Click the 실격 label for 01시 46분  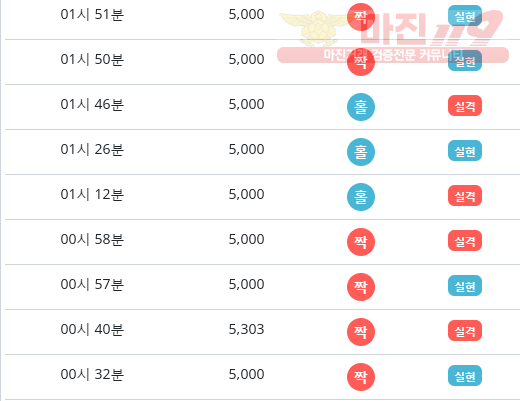[465, 106]
